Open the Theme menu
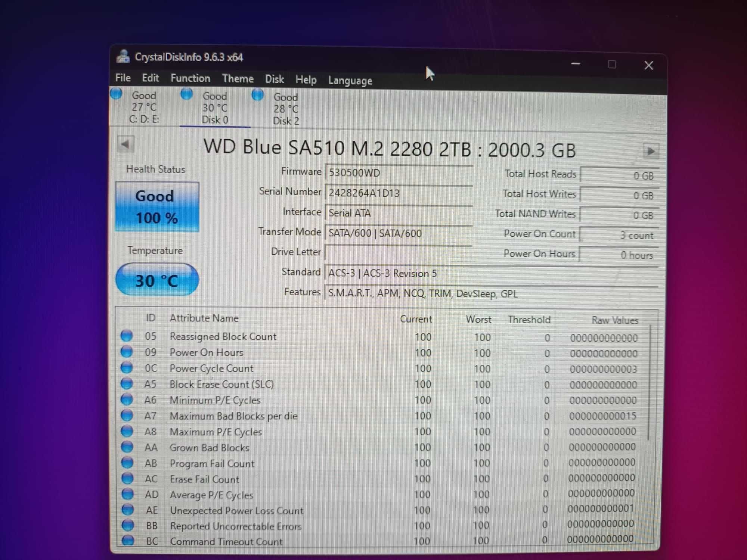 click(238, 79)
